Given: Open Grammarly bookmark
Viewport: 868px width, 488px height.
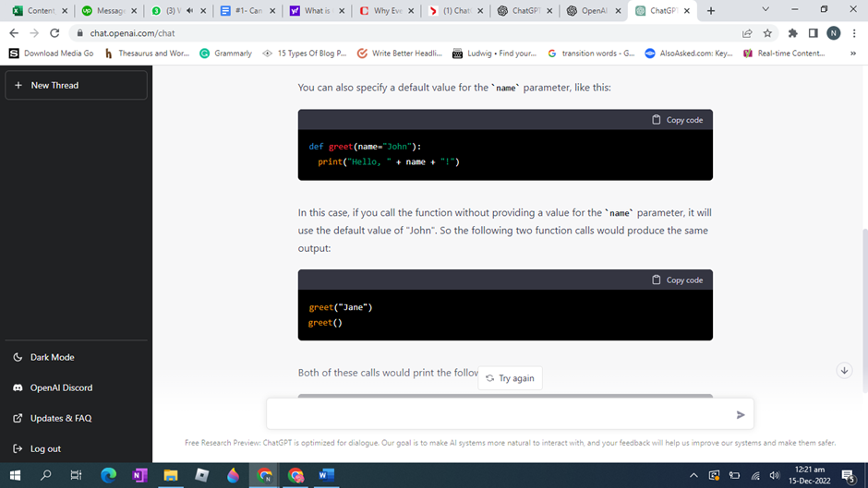Looking at the screenshot, I should click(x=226, y=54).
